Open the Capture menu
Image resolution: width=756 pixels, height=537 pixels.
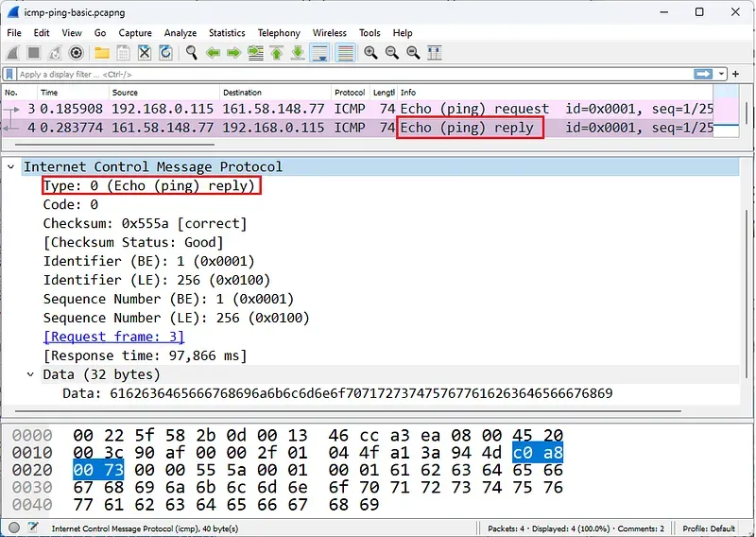point(135,33)
